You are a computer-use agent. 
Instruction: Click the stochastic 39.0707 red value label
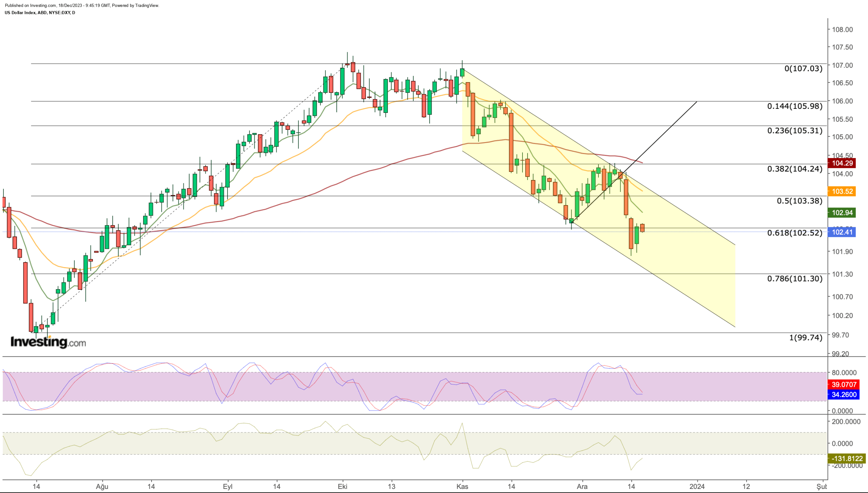(x=844, y=384)
